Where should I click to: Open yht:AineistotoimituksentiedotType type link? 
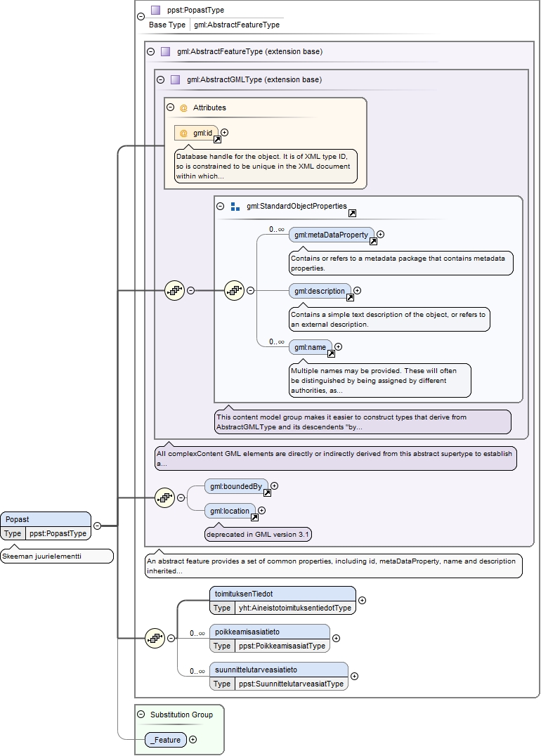click(295, 608)
